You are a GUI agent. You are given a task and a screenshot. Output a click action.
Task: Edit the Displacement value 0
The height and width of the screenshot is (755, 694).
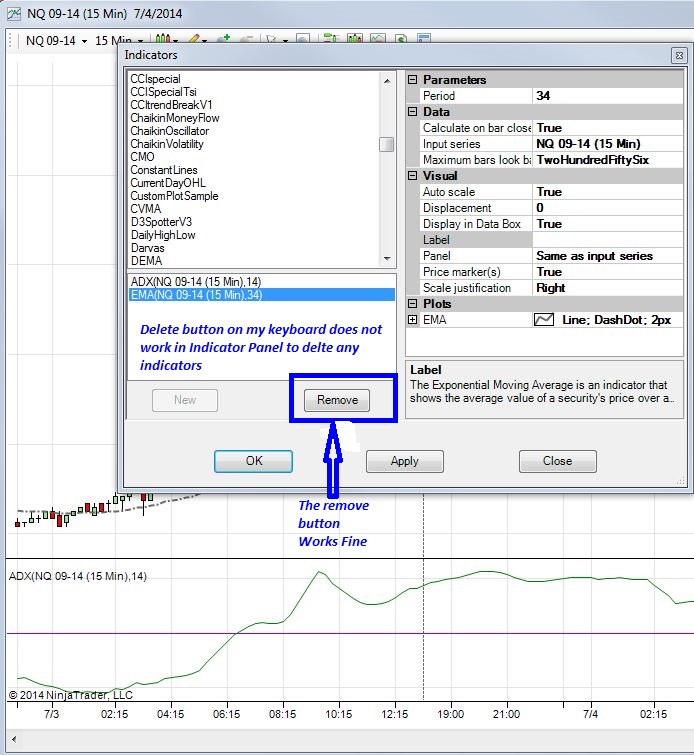(608, 208)
